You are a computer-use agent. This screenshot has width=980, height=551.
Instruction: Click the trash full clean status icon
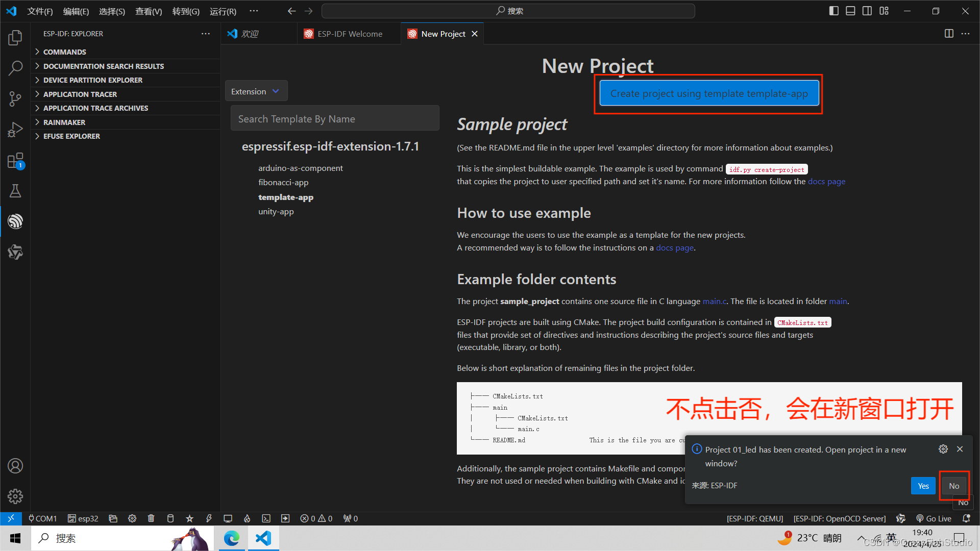(x=151, y=518)
